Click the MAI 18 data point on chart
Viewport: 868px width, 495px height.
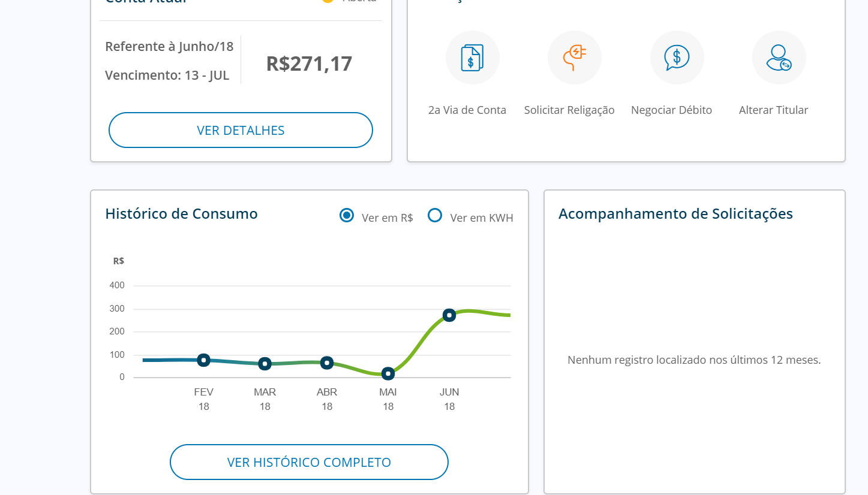pyautogui.click(x=388, y=373)
